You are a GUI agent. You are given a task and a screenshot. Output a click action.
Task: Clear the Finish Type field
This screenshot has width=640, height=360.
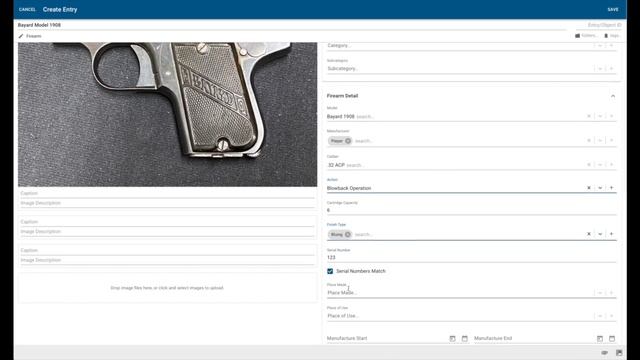589,234
